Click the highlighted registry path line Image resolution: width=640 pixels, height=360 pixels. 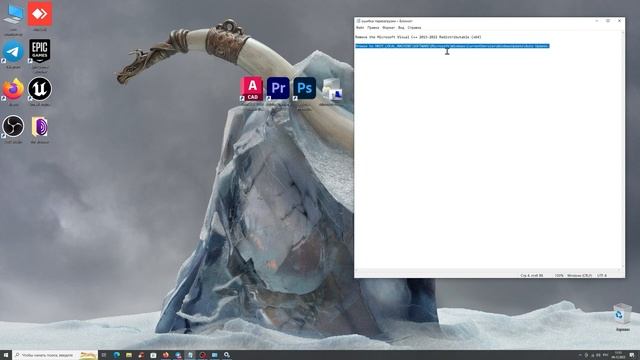coord(452,46)
